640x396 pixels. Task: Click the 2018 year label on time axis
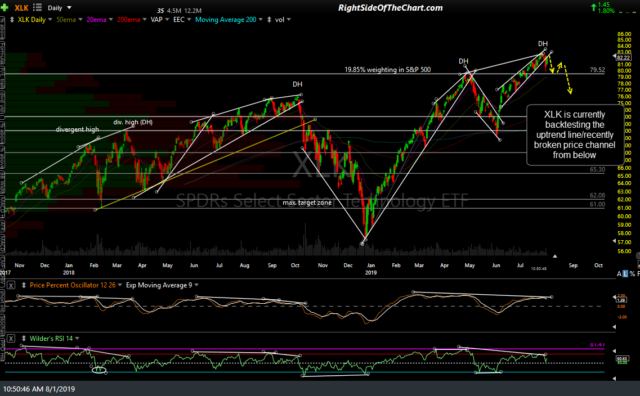[x=69, y=272]
